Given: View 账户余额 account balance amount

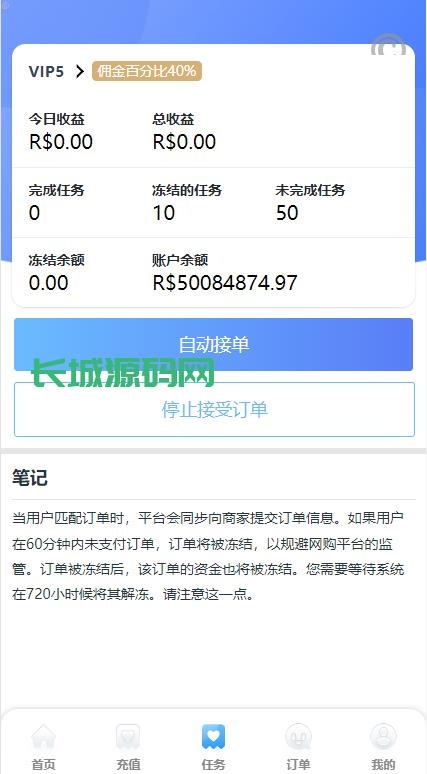Looking at the screenshot, I should [x=225, y=283].
